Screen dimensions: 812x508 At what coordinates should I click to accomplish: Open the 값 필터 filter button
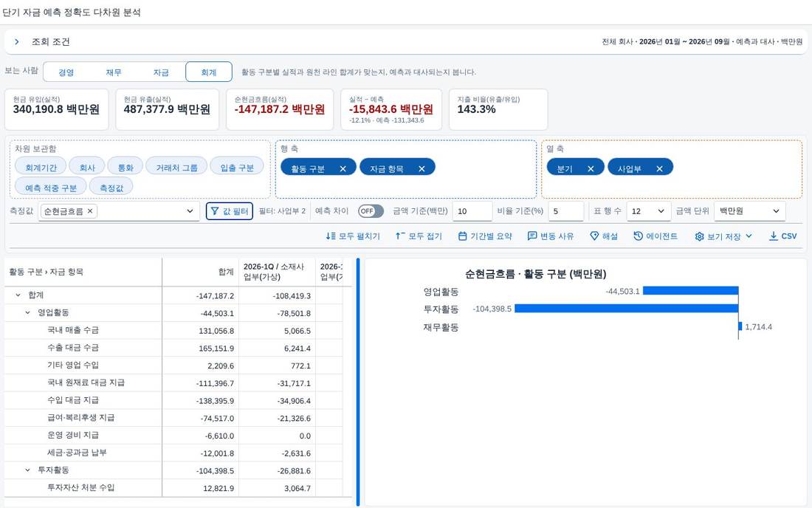230,211
